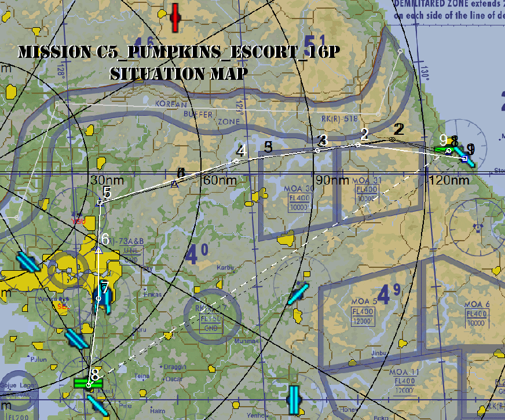Click the target steerpoint square at waypoint 9
The height and width of the screenshot is (420, 505).
click(464, 159)
